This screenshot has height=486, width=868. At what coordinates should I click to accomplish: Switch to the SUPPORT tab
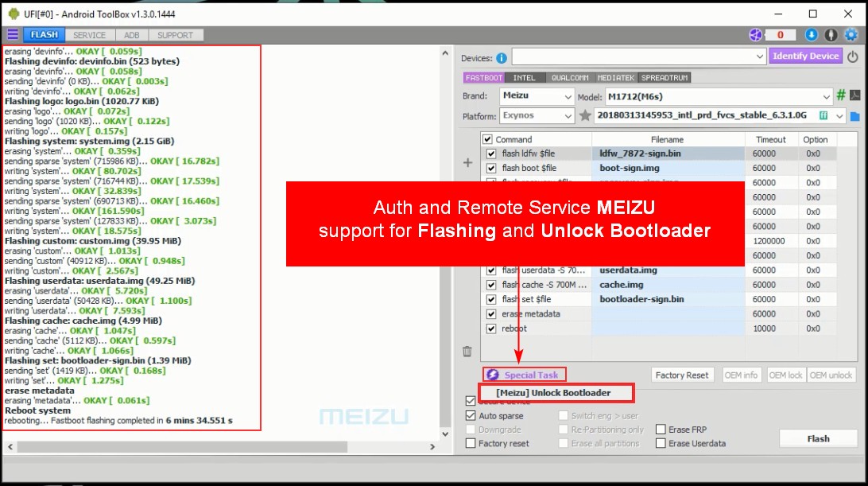176,35
